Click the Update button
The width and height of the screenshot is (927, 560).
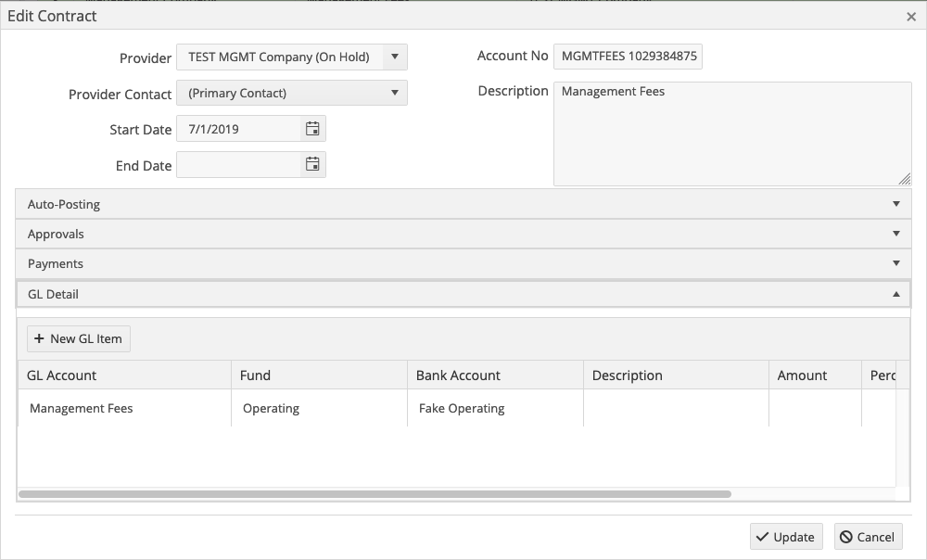(x=786, y=536)
